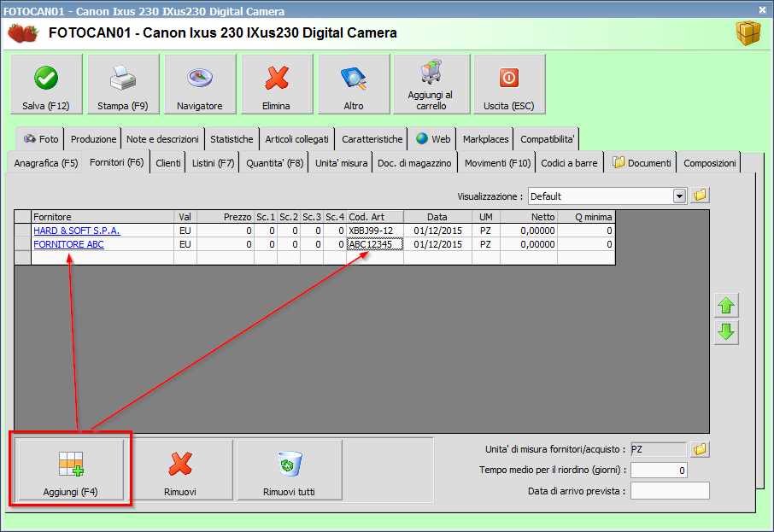Open the Altro search options

(x=354, y=85)
